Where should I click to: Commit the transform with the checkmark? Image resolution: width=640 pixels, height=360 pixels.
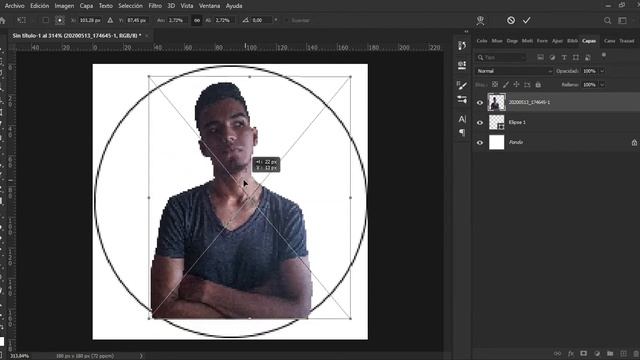(527, 20)
